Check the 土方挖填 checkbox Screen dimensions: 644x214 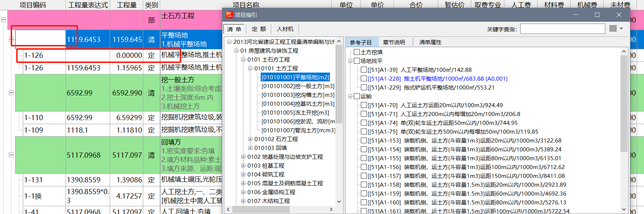(x=356, y=52)
